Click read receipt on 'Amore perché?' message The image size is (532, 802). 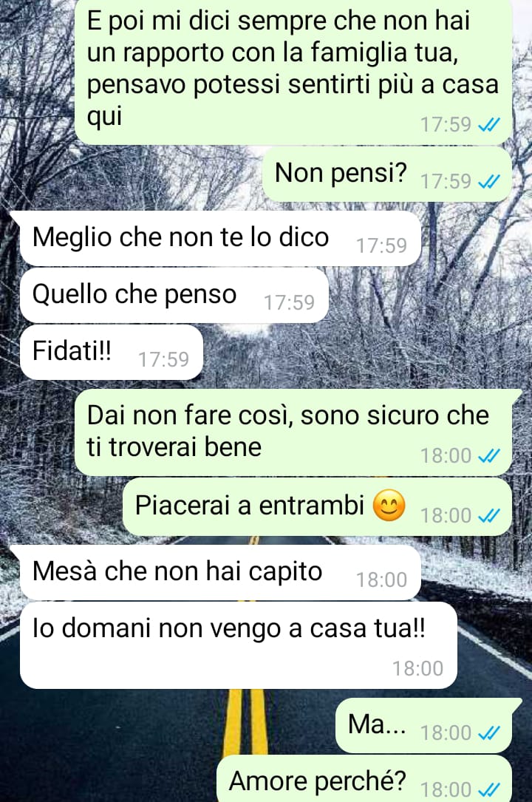coord(488,789)
